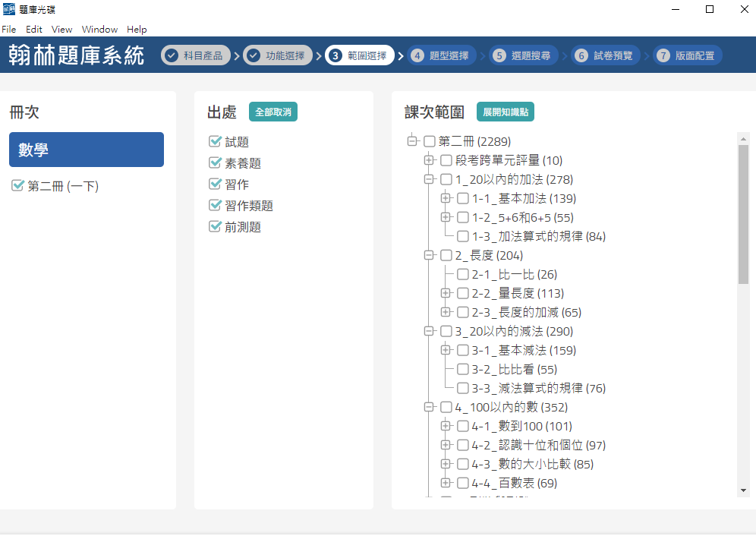Click the 功能選擇 step checkmark icon
Image resolution: width=756 pixels, height=536 pixels.
pos(254,55)
